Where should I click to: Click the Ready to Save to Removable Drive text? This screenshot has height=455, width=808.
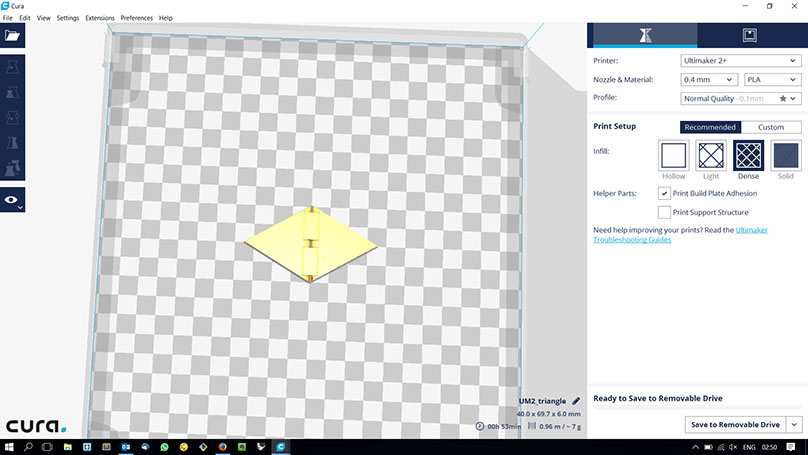click(x=658, y=398)
